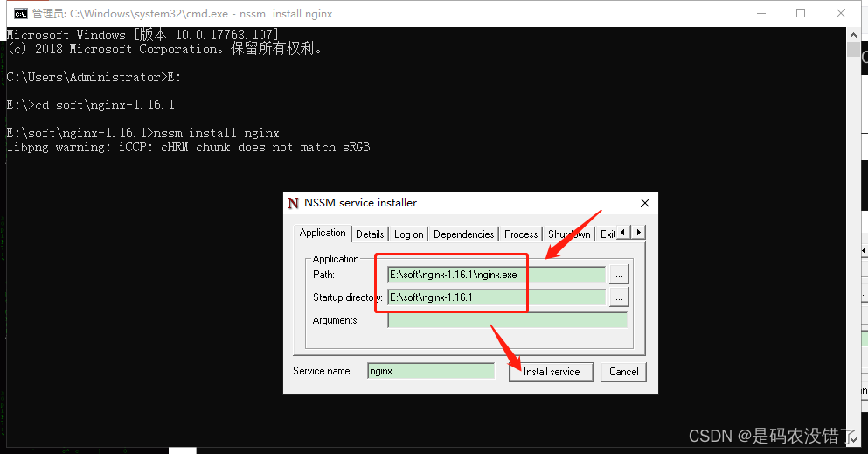Click the 'C:\Users\Administrator>E:' line
This screenshot has width=868, height=454.
94,77
